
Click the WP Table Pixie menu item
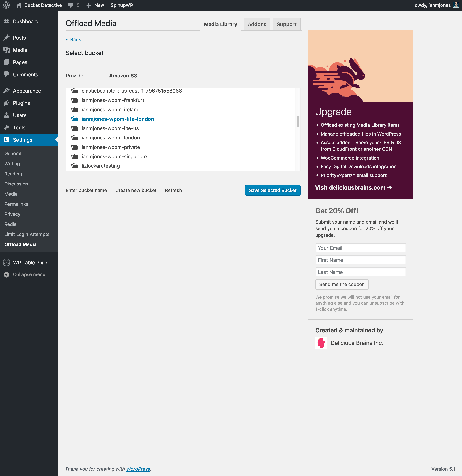pos(30,262)
